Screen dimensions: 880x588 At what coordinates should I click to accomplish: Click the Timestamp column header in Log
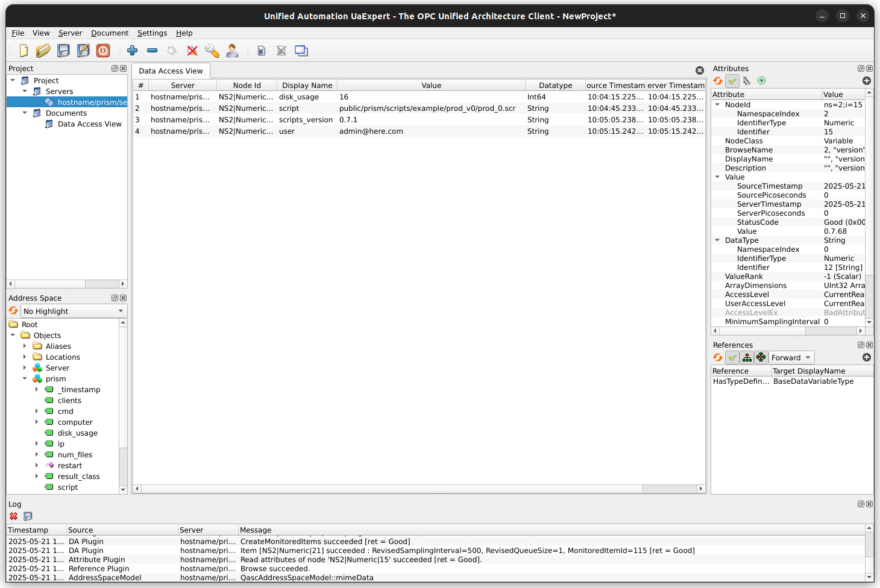(36, 530)
